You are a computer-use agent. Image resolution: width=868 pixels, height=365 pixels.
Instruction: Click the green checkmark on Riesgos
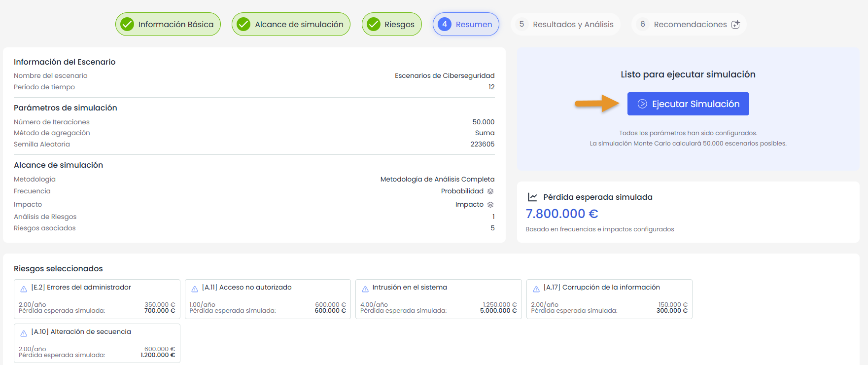374,24
